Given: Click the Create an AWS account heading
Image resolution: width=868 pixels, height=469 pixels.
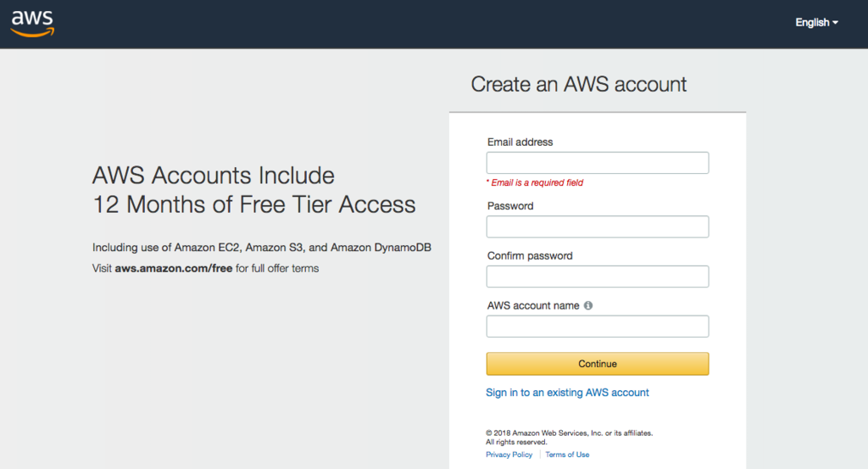Looking at the screenshot, I should point(579,85).
